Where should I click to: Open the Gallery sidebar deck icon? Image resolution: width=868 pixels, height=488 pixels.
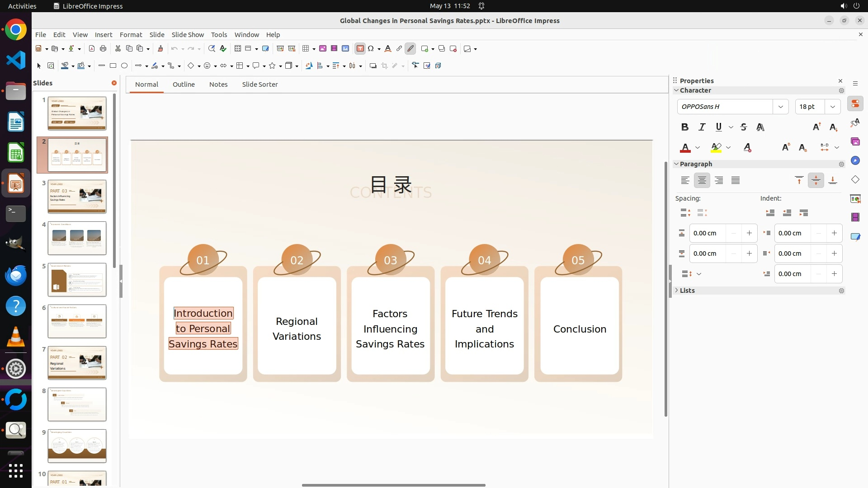(x=855, y=142)
